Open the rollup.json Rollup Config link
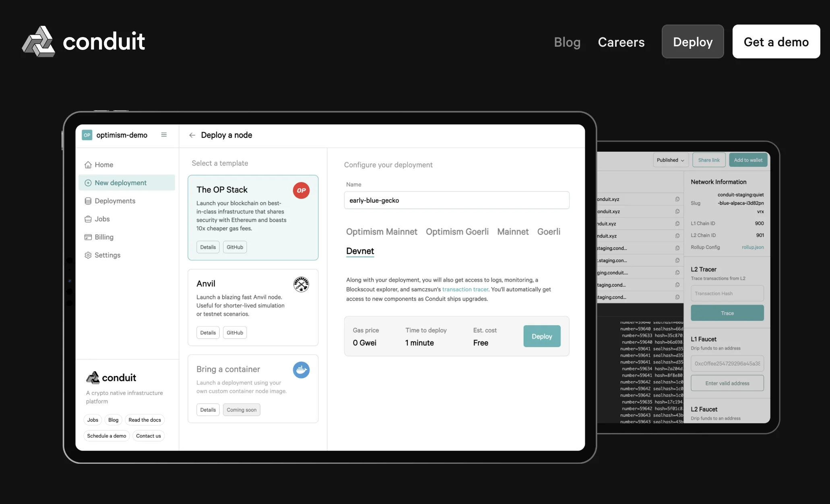The height and width of the screenshot is (504, 830). tap(753, 247)
